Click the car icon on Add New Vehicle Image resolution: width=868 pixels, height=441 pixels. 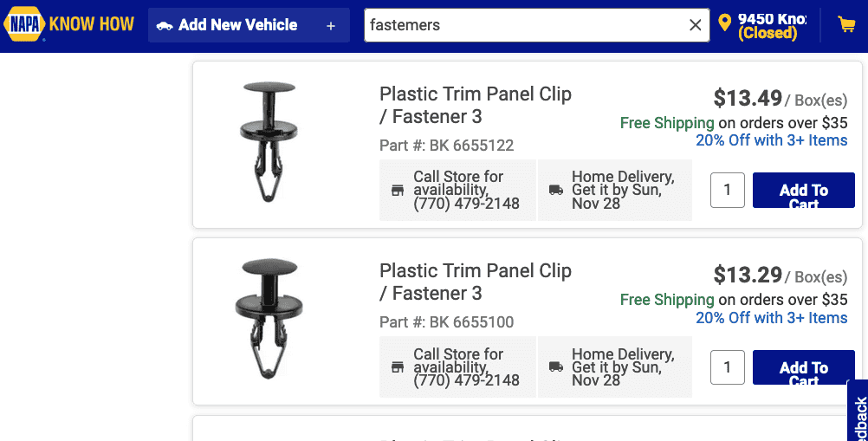[165, 25]
